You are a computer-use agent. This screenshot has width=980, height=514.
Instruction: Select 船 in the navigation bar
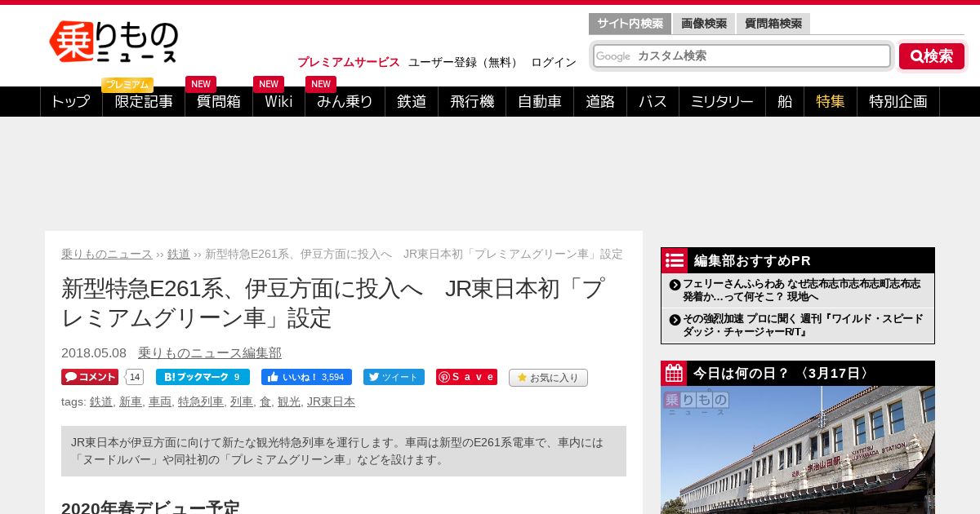(x=785, y=102)
